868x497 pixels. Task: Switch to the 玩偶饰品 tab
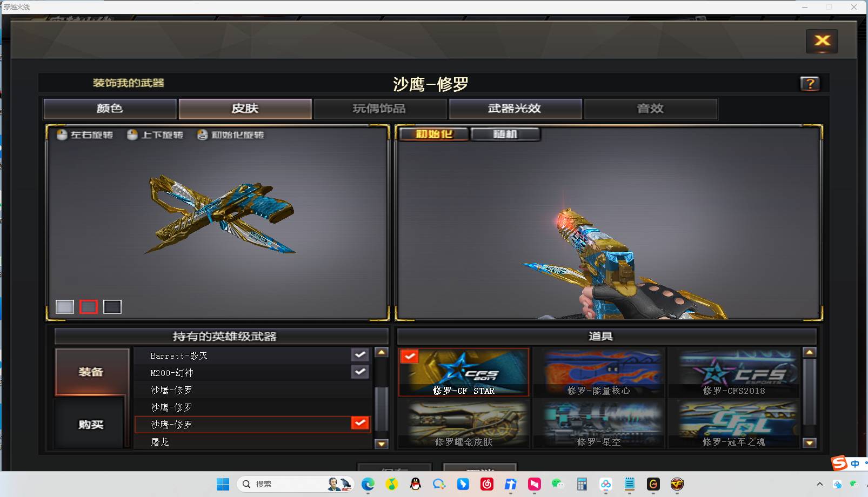pos(380,109)
